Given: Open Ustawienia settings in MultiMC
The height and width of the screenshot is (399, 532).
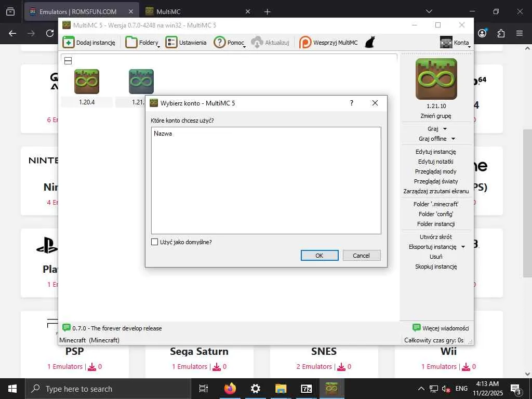Looking at the screenshot, I should click(186, 43).
